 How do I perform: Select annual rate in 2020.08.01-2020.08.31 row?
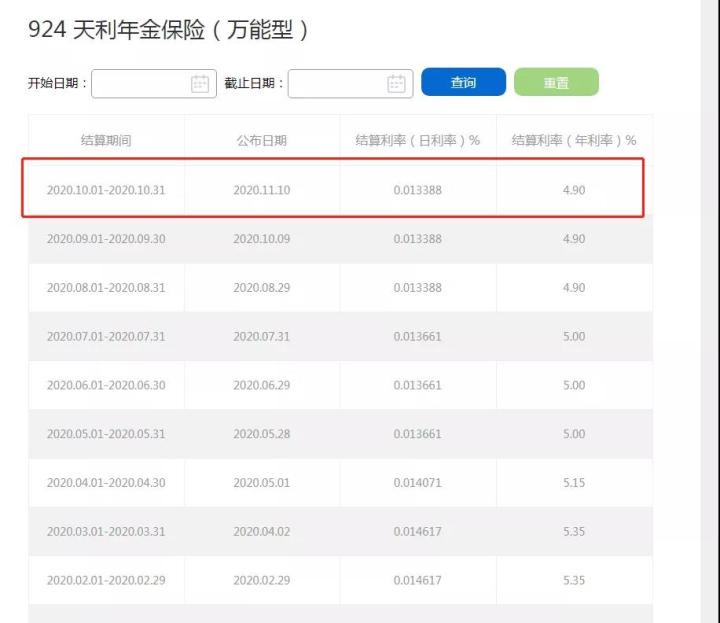tap(574, 287)
